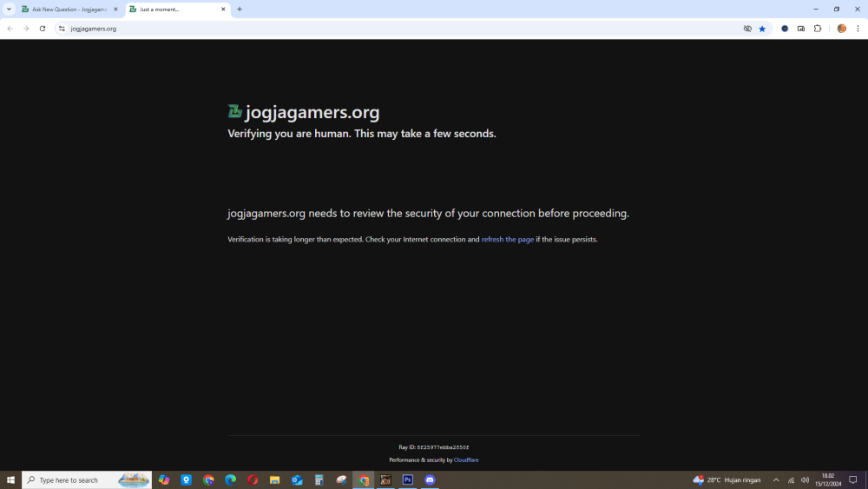Open the notification center icon

coord(852,480)
